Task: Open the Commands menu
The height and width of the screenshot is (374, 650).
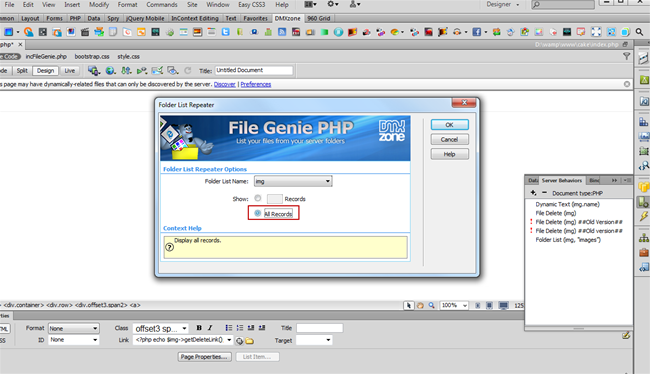Action: [x=162, y=5]
